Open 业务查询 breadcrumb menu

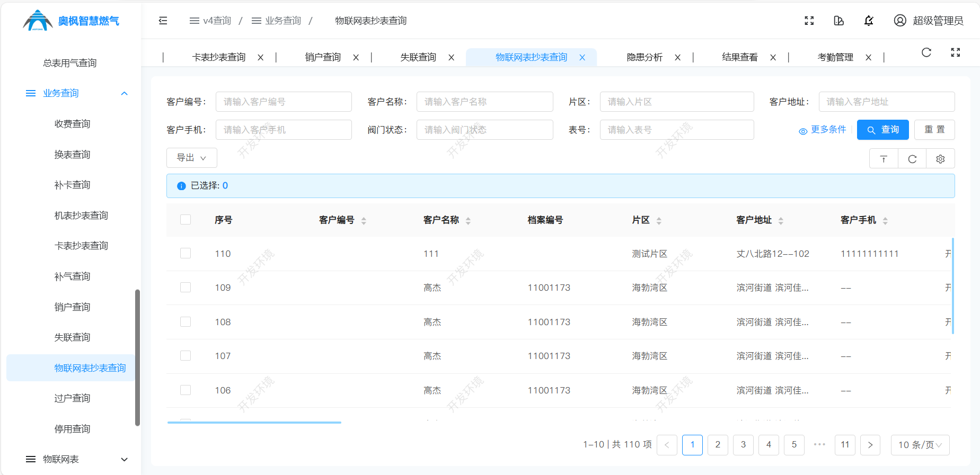click(276, 21)
